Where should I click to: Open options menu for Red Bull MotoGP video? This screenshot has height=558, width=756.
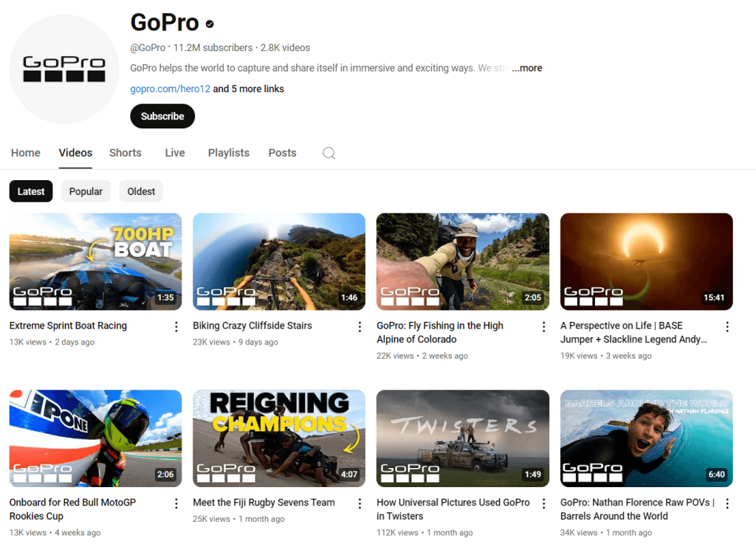point(176,503)
